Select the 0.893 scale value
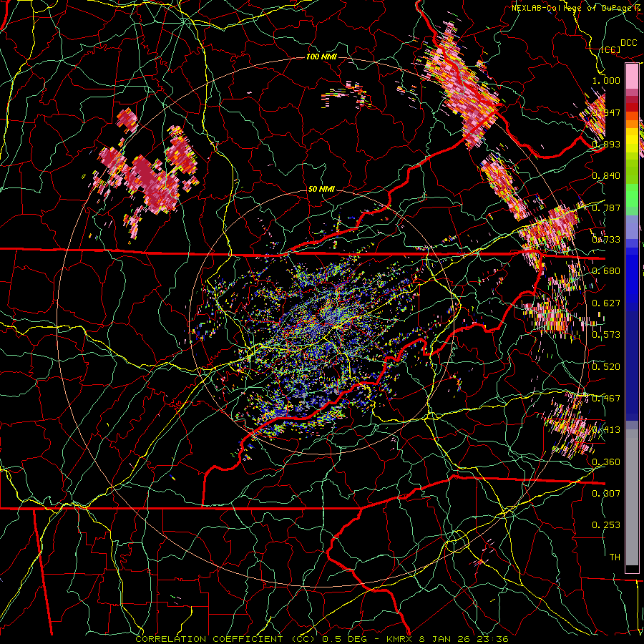The image size is (644, 644). [x=606, y=144]
